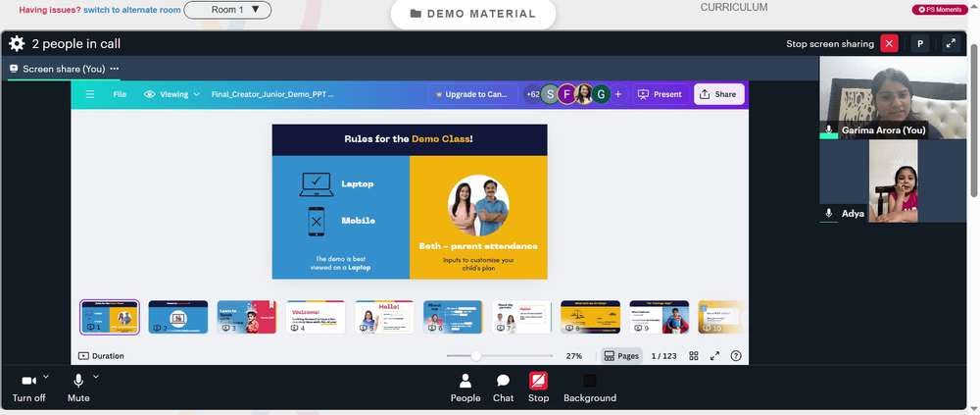Viewport: 980px width, 415px height.
Task: Open Background options
Action: tap(590, 389)
